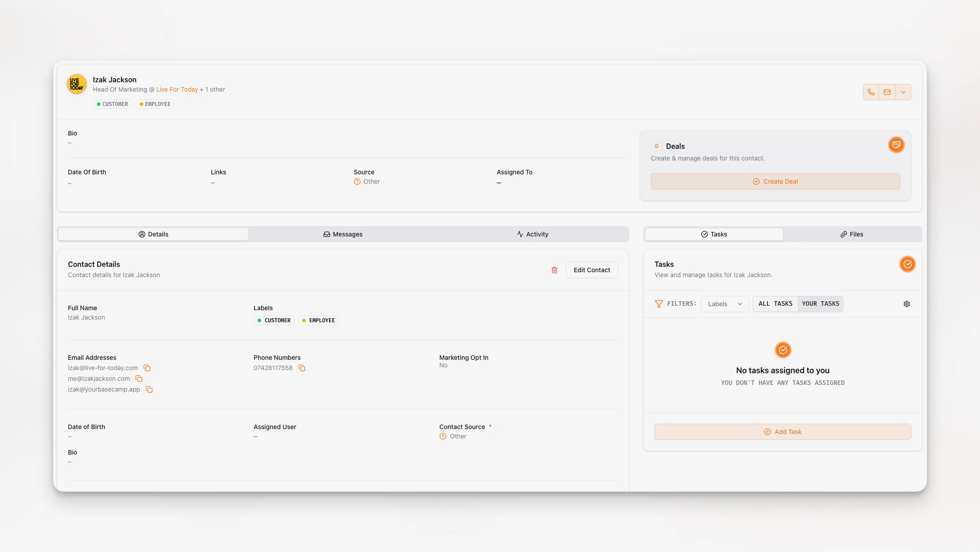Click the "No tasks assigned to you" message
Screen dimensions: 980x552
click(782, 370)
